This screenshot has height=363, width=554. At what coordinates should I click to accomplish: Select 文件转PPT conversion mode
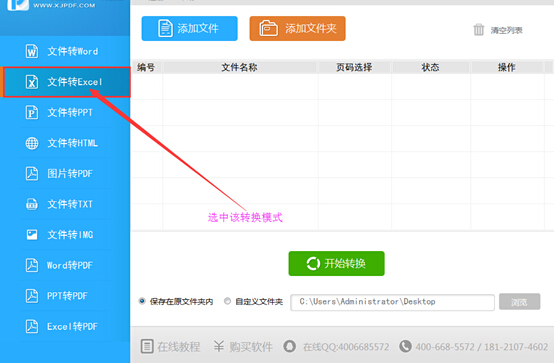point(65,112)
